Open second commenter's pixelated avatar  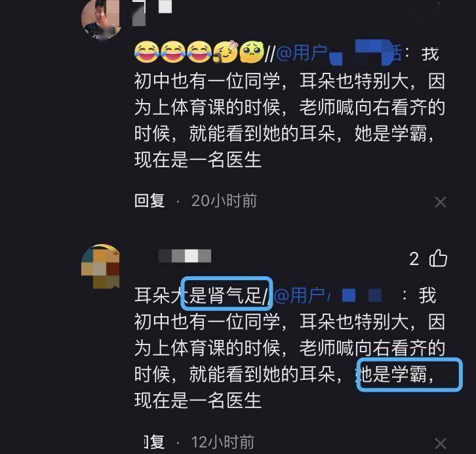[100, 266]
